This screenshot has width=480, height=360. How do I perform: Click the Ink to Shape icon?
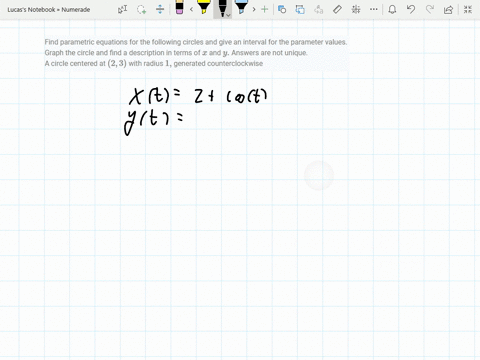[x=300, y=9]
